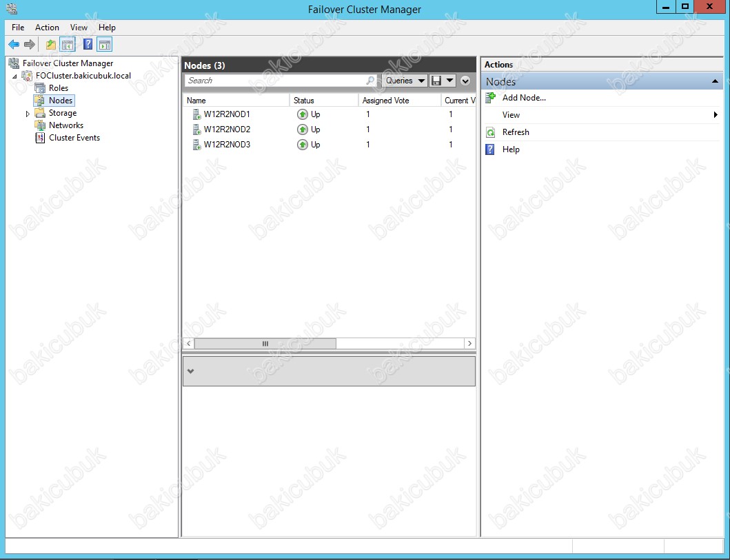Click the green Refresh icon in Actions
The width and height of the screenshot is (730, 560).
pos(491,132)
